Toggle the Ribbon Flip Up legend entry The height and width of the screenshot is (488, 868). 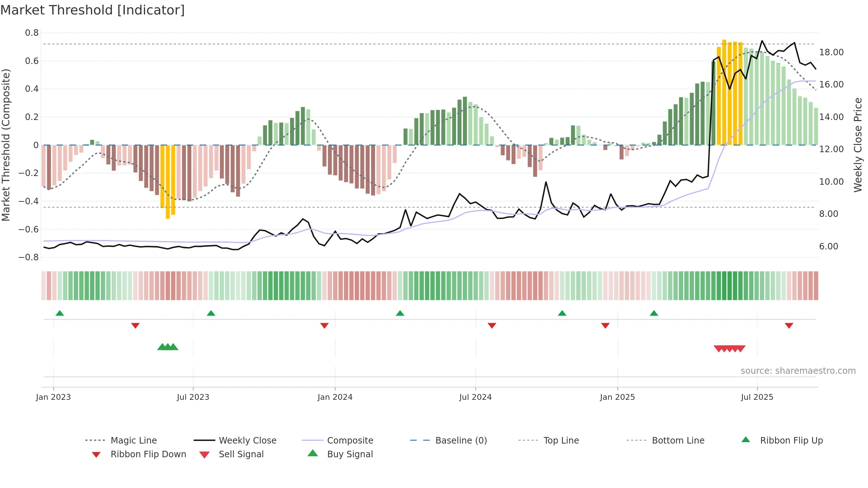782,440
